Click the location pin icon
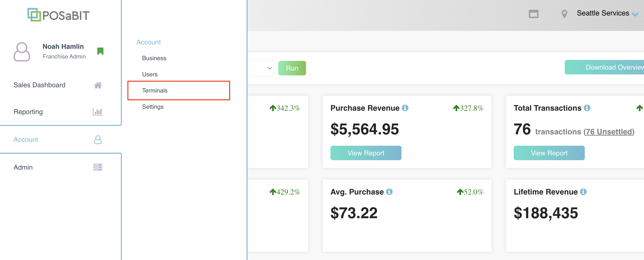 [564, 14]
